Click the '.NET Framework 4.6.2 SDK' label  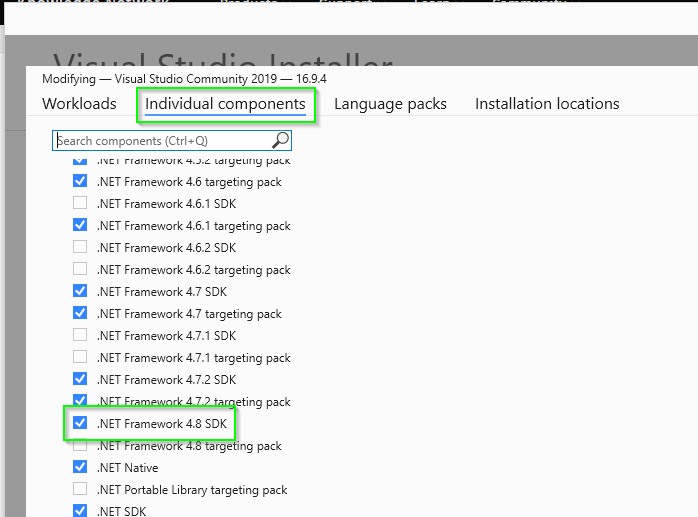(x=166, y=248)
